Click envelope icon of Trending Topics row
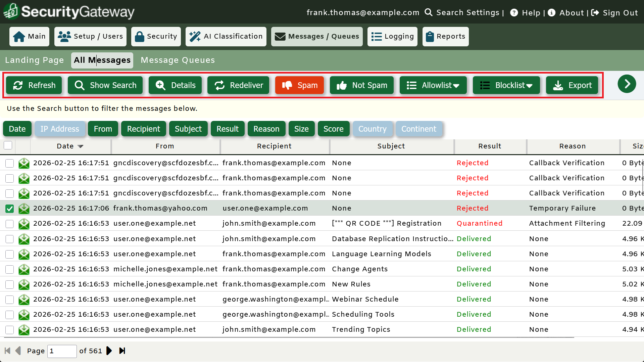This screenshot has height=362, width=644. point(24,330)
